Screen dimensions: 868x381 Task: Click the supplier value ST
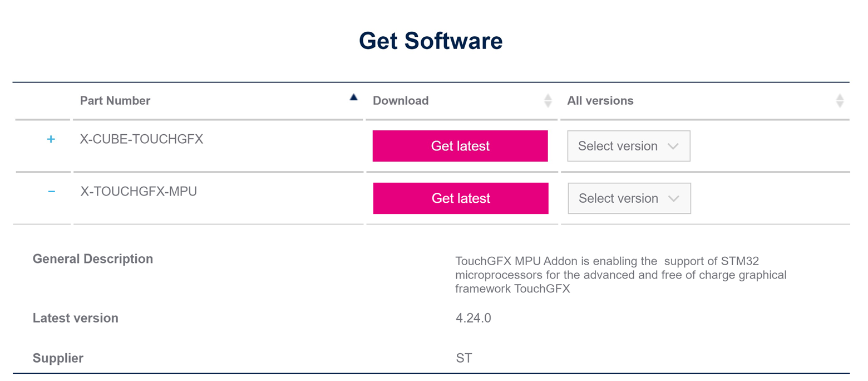[x=464, y=358]
